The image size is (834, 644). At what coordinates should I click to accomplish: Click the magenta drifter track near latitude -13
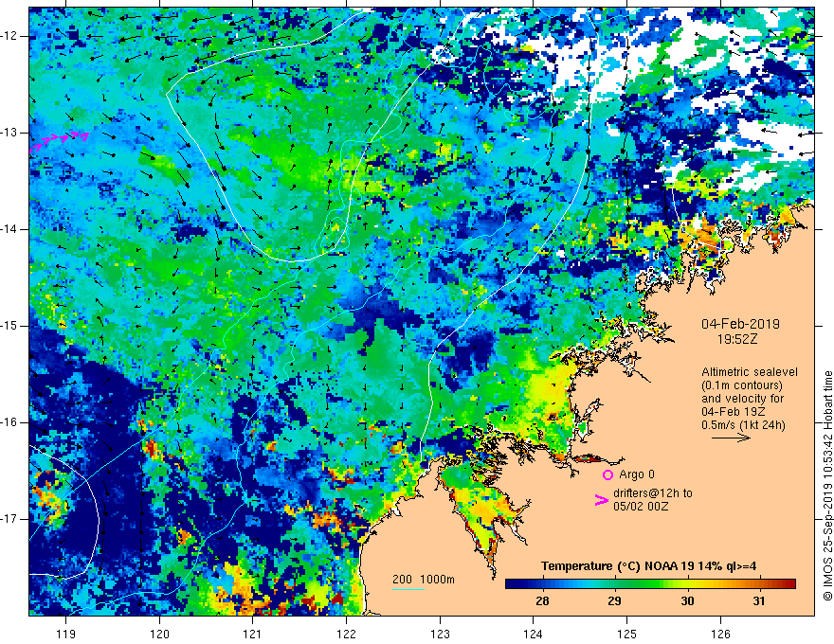coord(59,141)
